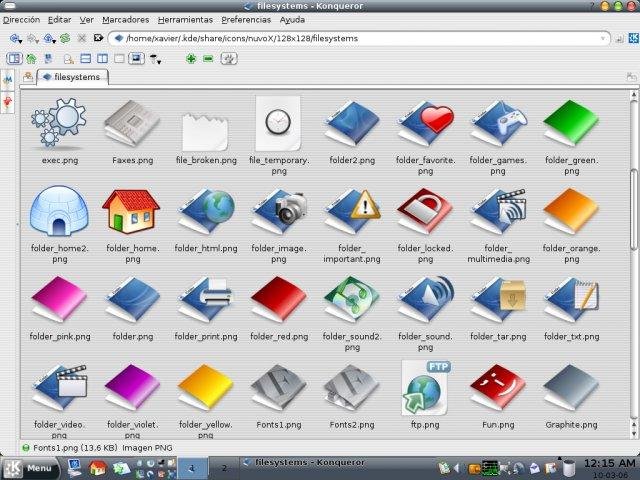Select the exec.png gears icon
This screenshot has height=480, width=640.
(58, 123)
